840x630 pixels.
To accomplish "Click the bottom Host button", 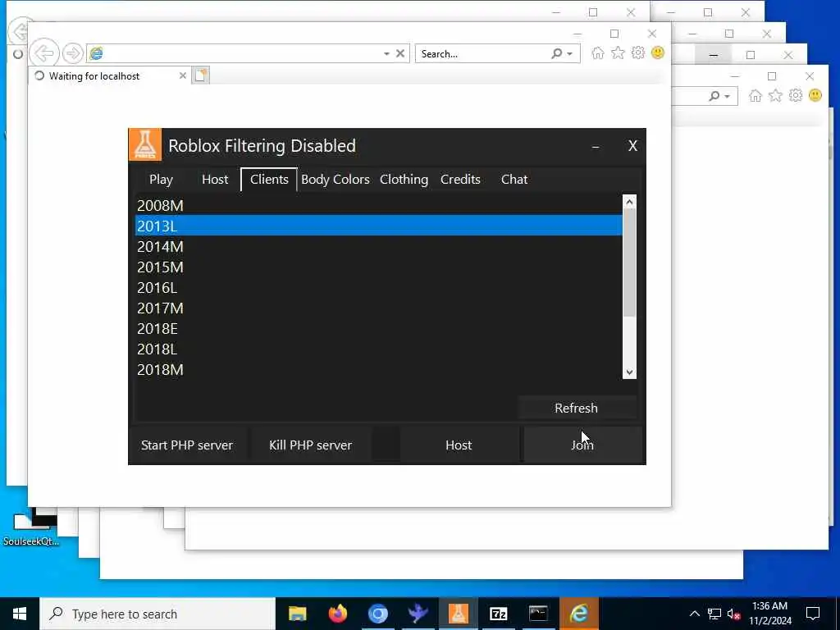I will [x=459, y=445].
